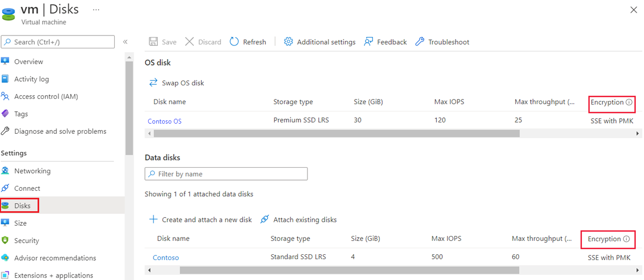644x280 pixels.
Task: Click the Swap OS disk icon
Action: (153, 83)
